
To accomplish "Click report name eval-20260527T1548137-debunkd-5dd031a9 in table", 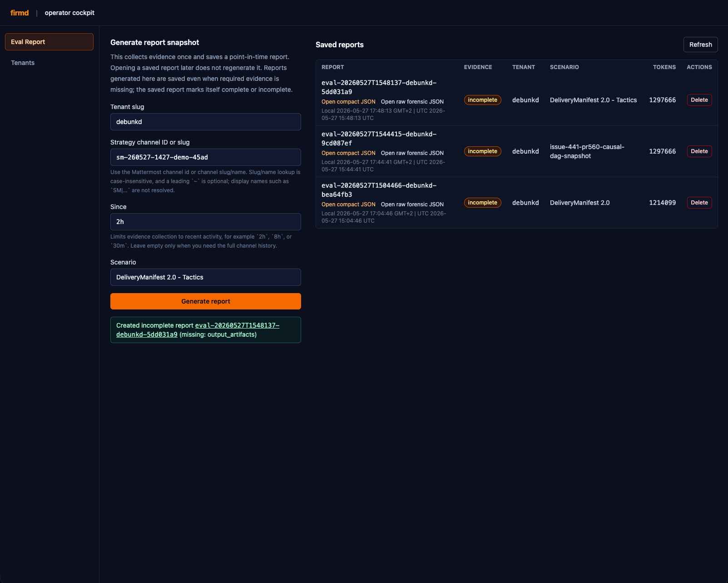I will 379,87.
